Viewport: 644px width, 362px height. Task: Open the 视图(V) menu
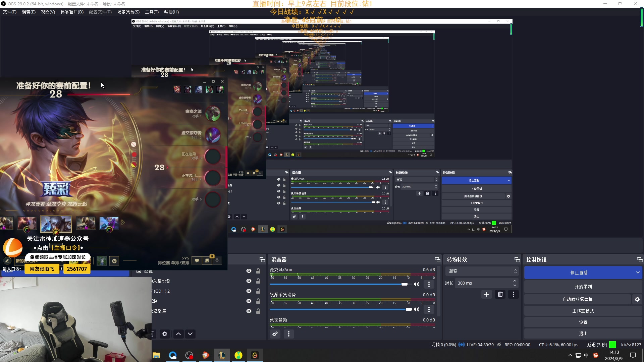pos(48,12)
